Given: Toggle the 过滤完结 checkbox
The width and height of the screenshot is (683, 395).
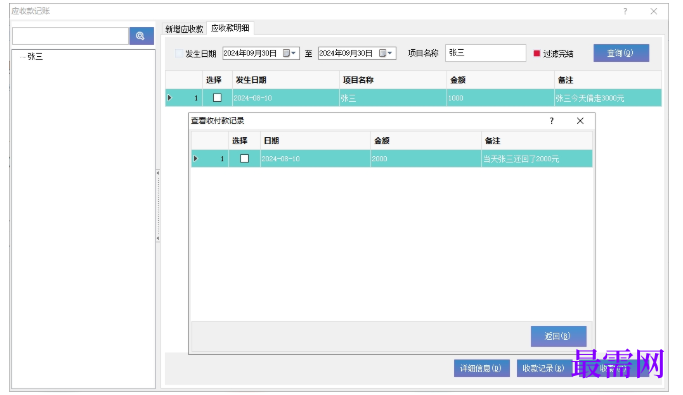Looking at the screenshot, I should pos(537,54).
